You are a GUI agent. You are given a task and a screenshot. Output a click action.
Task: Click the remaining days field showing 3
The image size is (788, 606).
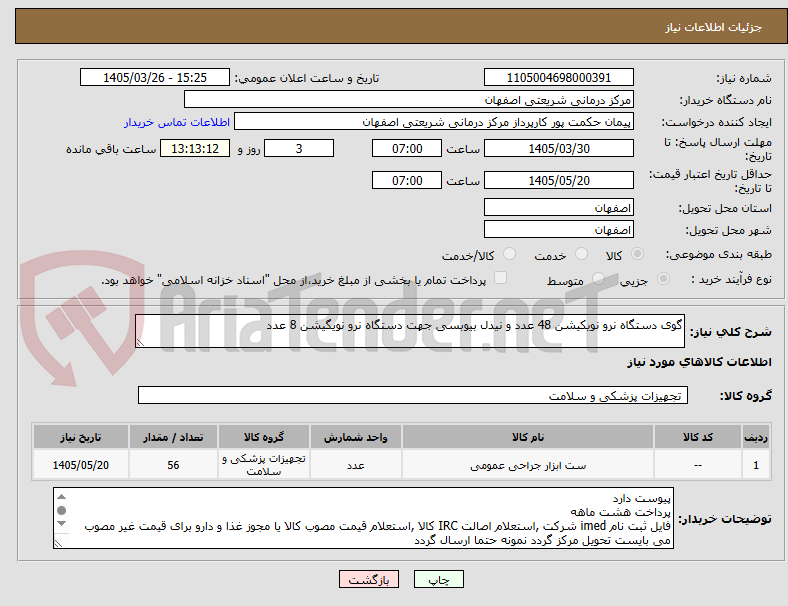tap(299, 149)
